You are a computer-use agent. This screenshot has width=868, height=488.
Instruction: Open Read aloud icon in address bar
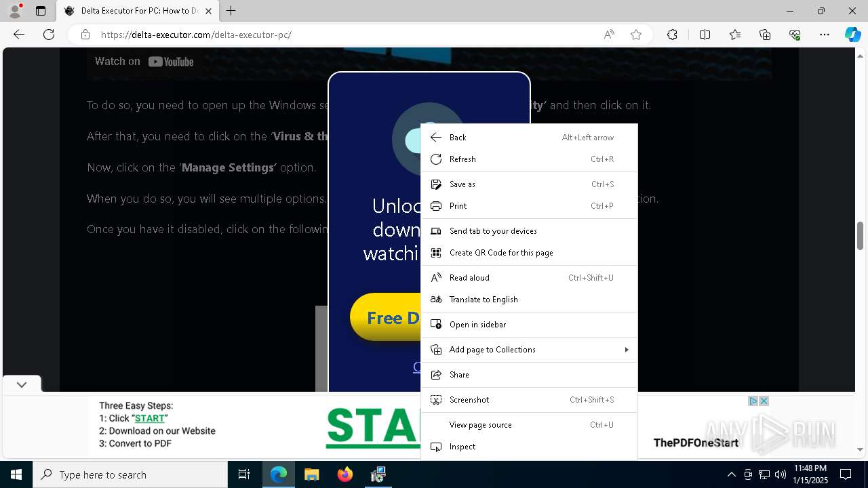point(609,35)
